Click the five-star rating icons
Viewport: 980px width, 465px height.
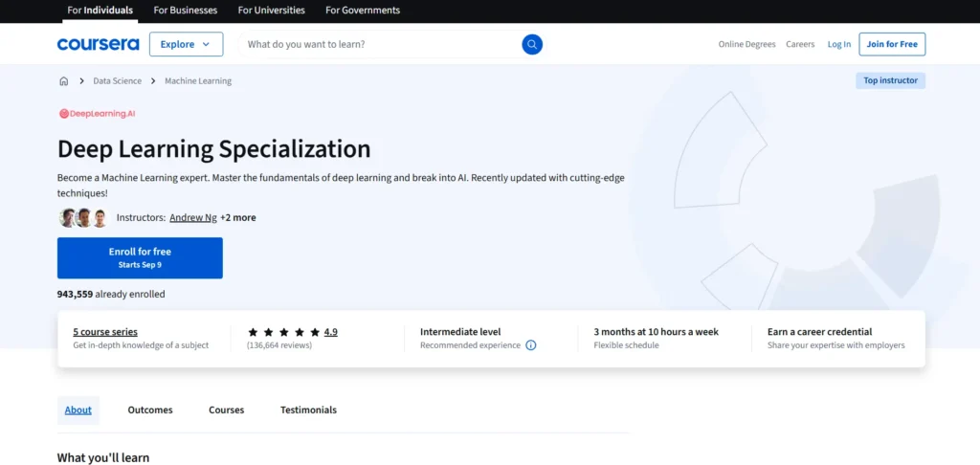coord(283,332)
